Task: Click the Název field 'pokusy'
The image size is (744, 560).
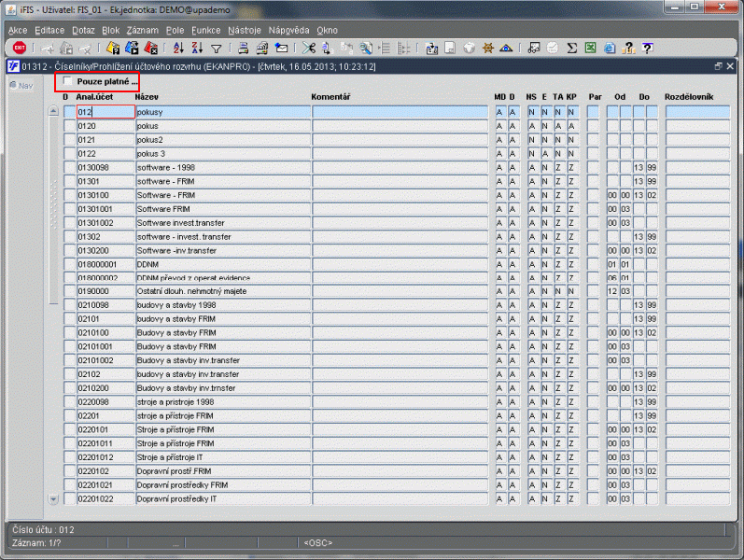Action: click(223, 112)
